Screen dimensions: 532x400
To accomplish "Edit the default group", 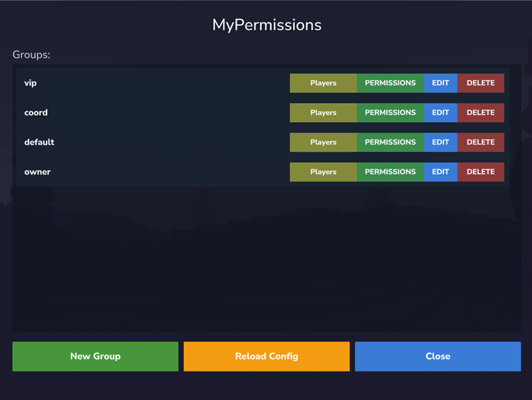I will pos(440,142).
